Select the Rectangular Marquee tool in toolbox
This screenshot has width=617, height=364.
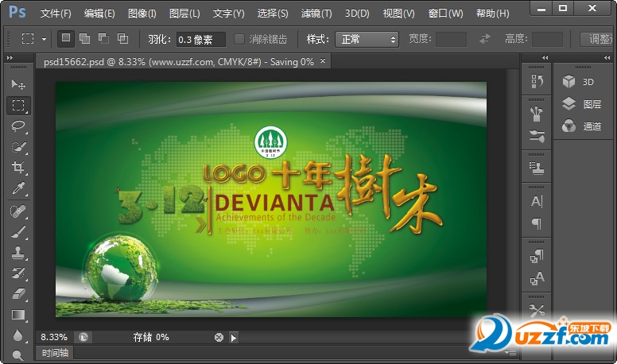[18, 106]
